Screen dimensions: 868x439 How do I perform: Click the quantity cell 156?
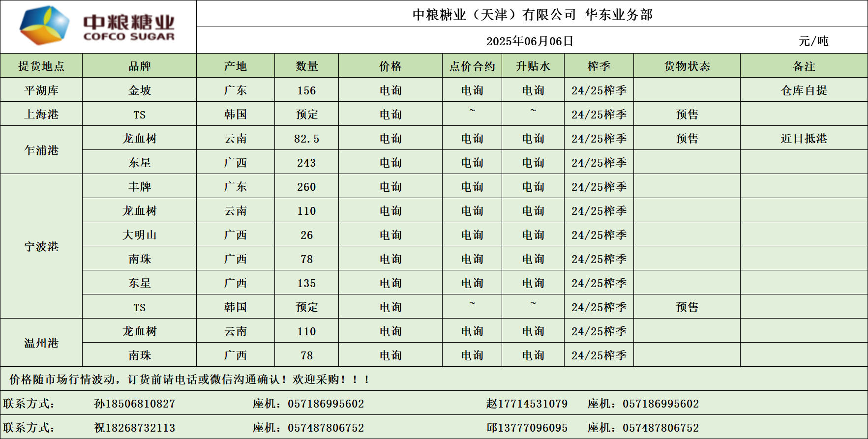pyautogui.click(x=306, y=90)
